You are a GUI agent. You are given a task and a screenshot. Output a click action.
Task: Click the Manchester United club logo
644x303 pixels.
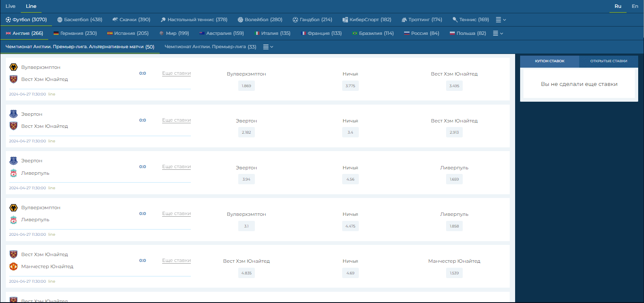pos(14,266)
